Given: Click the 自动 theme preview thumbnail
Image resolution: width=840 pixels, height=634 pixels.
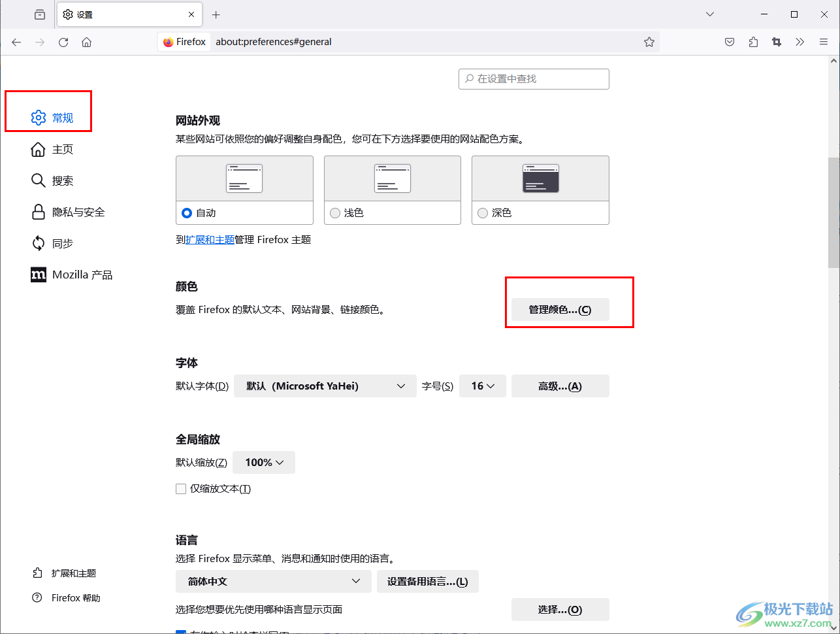Looking at the screenshot, I should point(244,178).
